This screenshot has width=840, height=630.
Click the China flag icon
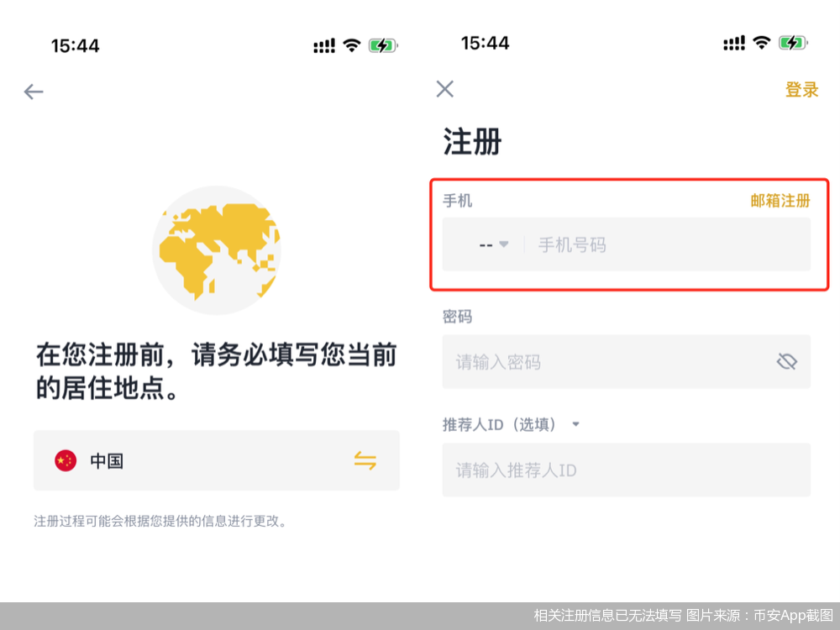pos(66,460)
